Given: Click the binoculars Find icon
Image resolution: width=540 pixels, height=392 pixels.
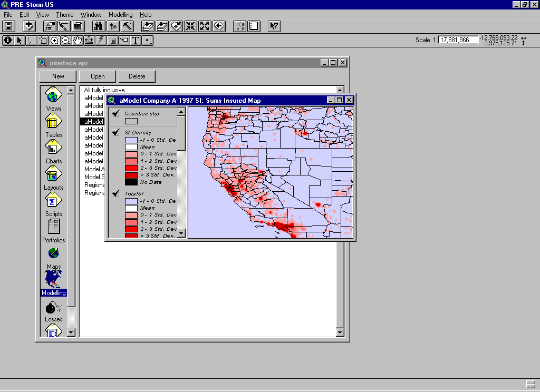Looking at the screenshot, I should [x=99, y=26].
